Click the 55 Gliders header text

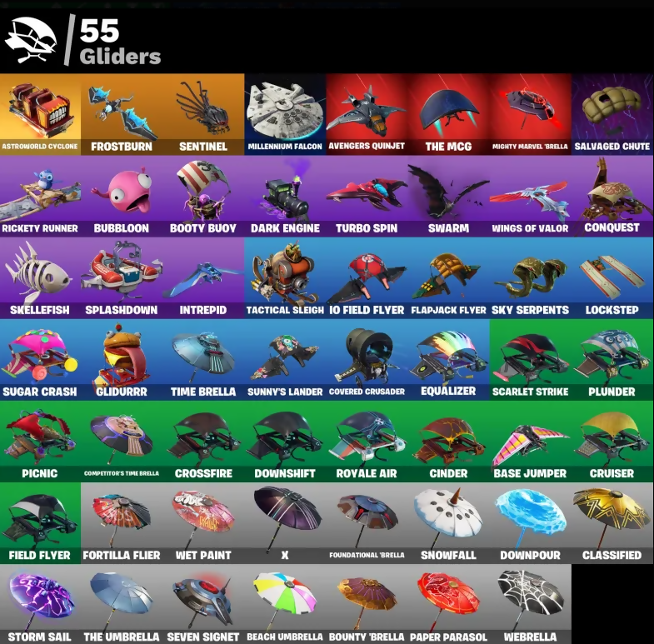point(120,42)
